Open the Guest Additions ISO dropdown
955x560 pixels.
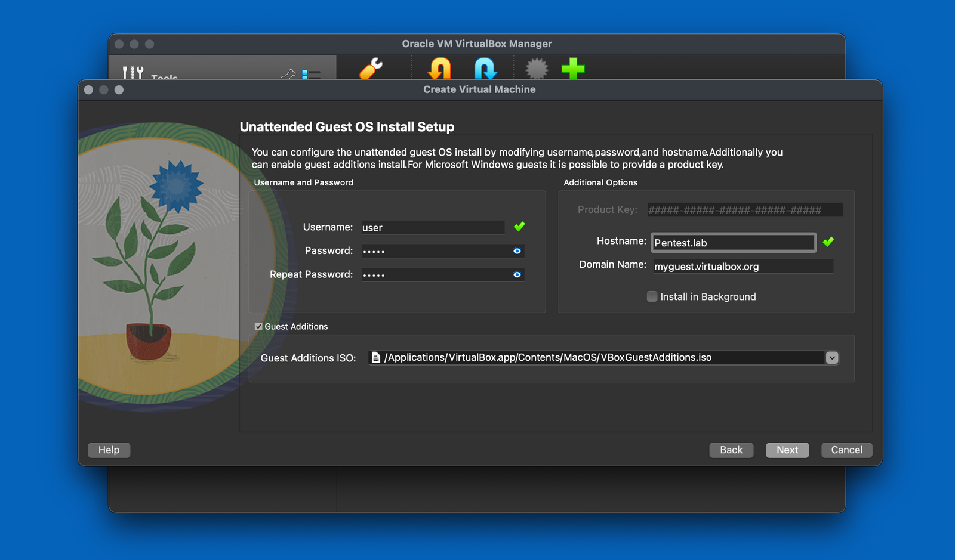click(831, 357)
